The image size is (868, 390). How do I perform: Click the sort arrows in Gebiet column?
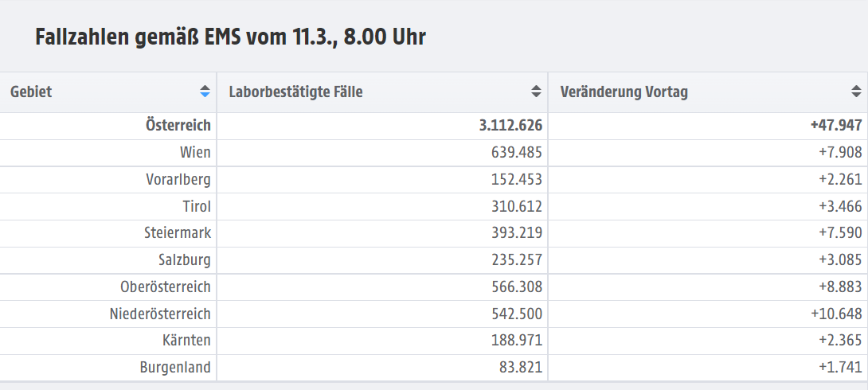(x=205, y=92)
